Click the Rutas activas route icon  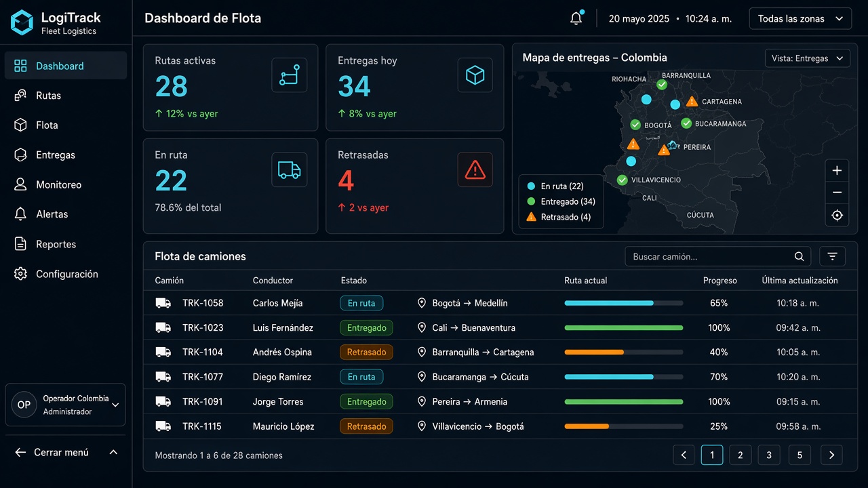click(290, 75)
